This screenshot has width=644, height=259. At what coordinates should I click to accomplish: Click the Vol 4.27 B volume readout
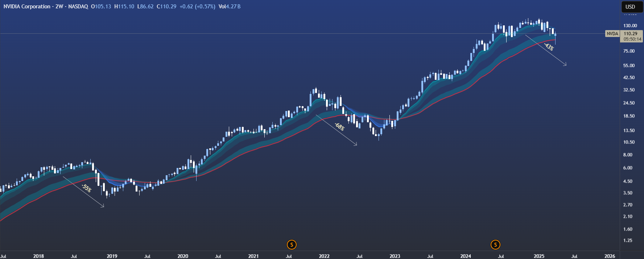coord(230,7)
